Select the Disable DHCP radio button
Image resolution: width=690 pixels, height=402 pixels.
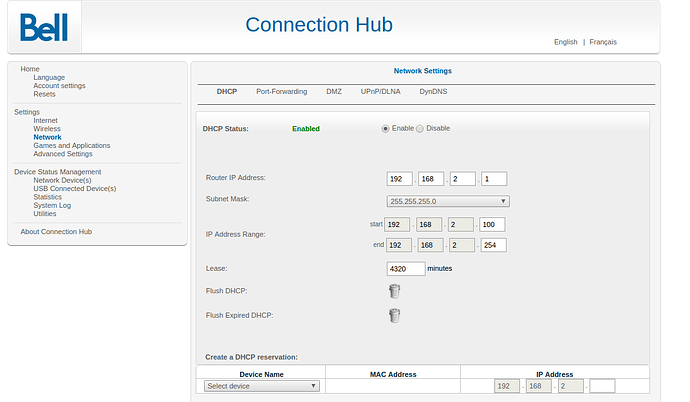coord(420,128)
